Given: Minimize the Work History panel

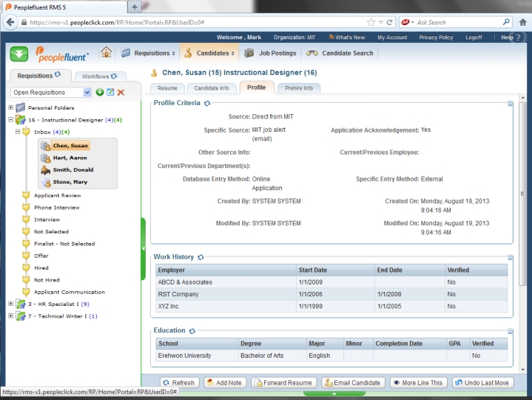Looking at the screenshot, I should 510,258.
